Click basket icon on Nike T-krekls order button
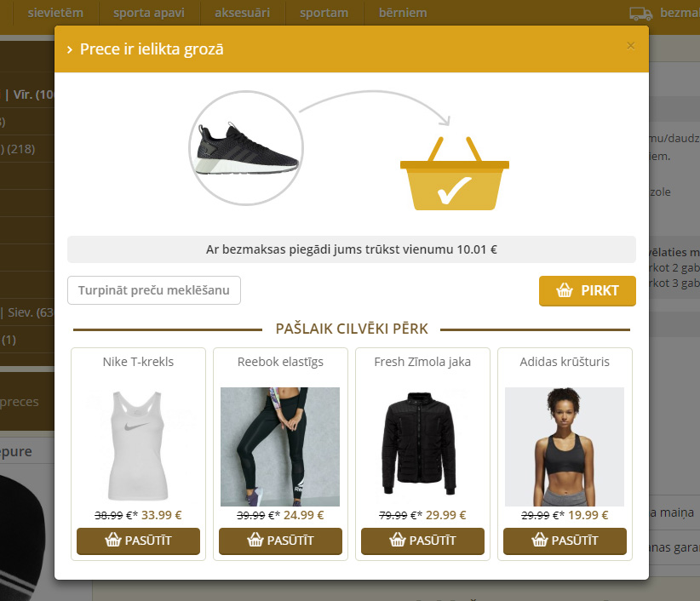The height and width of the screenshot is (601, 700). click(113, 540)
